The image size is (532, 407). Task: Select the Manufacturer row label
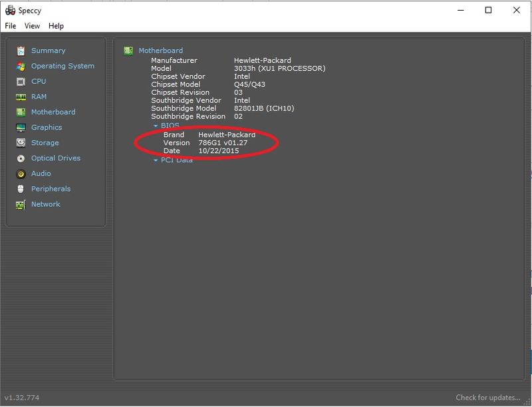click(x=174, y=61)
